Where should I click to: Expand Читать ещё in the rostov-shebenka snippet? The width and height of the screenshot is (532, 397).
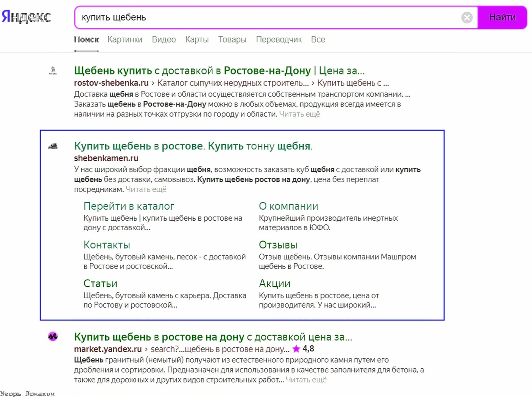point(299,114)
